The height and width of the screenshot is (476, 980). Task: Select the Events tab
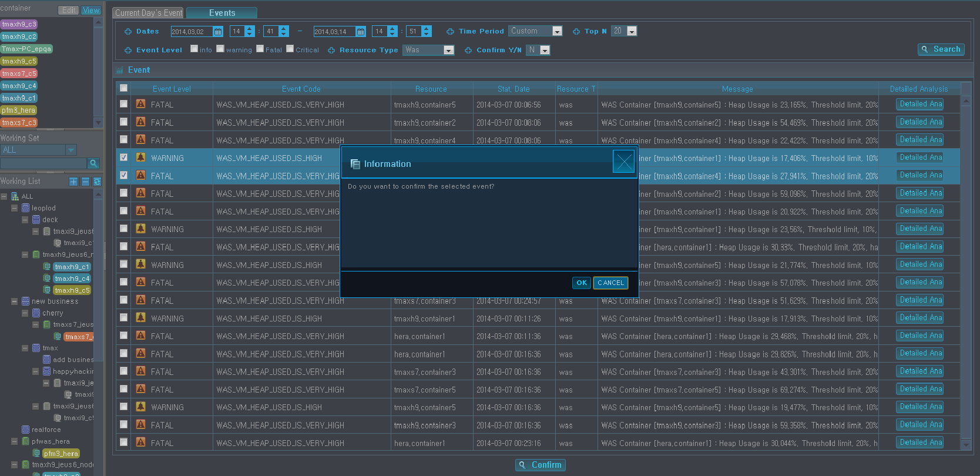tap(222, 13)
